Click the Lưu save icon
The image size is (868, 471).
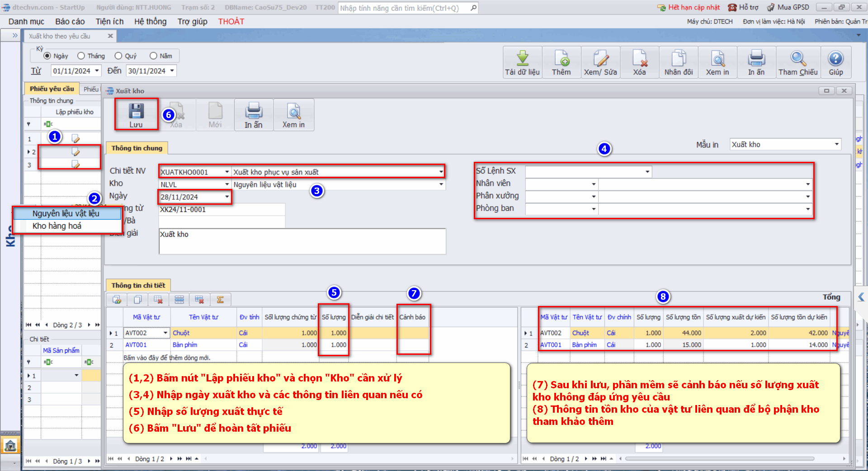(x=136, y=111)
